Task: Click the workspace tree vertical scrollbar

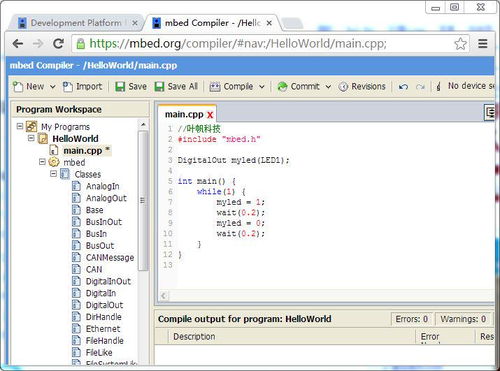Action: click(x=143, y=200)
